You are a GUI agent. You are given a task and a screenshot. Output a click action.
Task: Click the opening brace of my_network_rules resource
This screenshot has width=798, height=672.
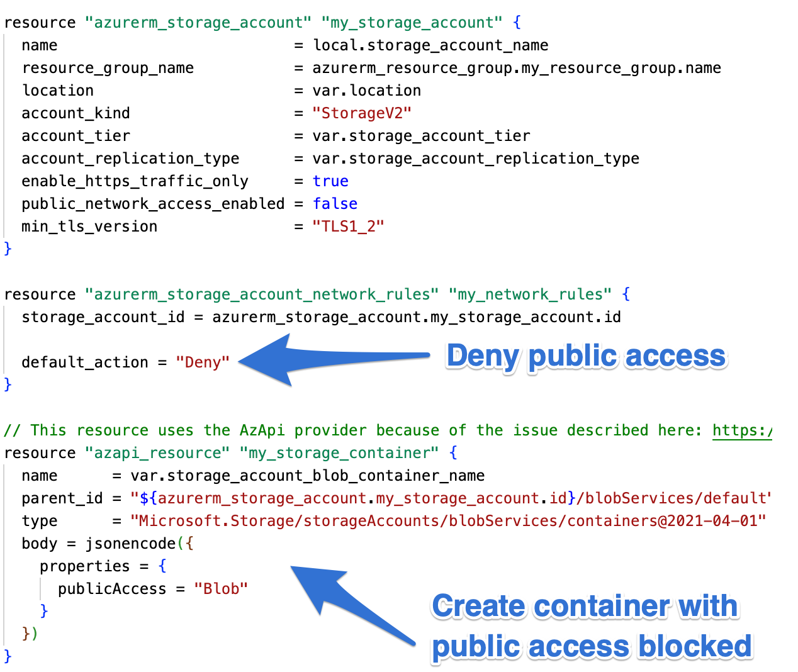(x=626, y=294)
